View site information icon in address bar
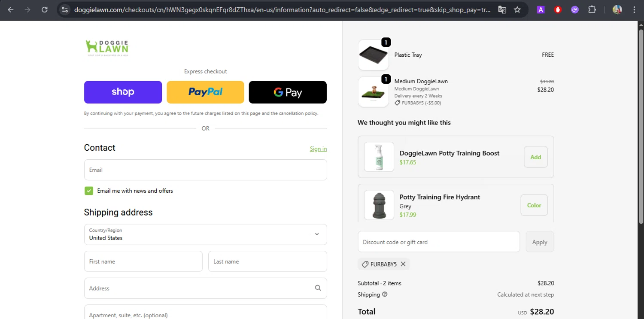This screenshot has height=319, width=644. coord(64,9)
